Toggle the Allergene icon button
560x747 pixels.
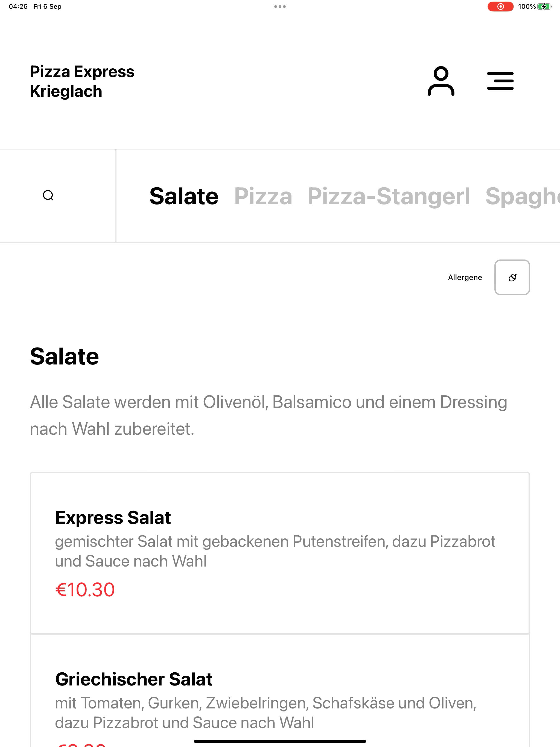[x=512, y=277]
